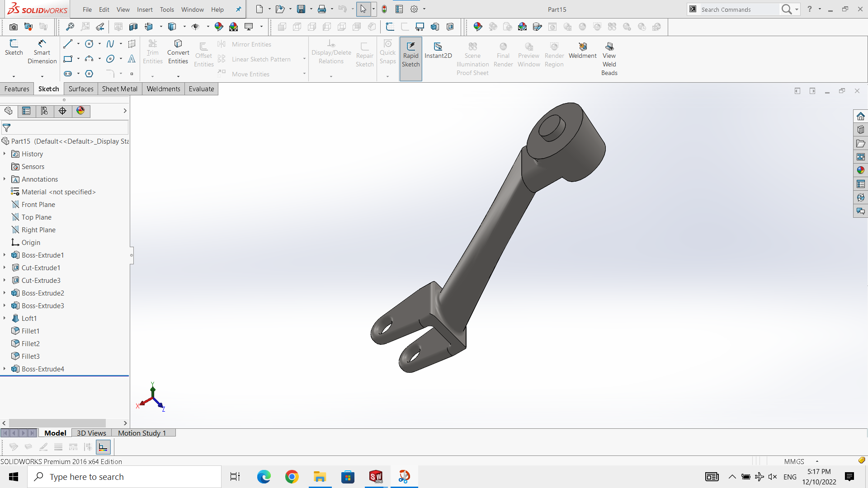
Task: Click View Weld Beads
Action: point(609,59)
